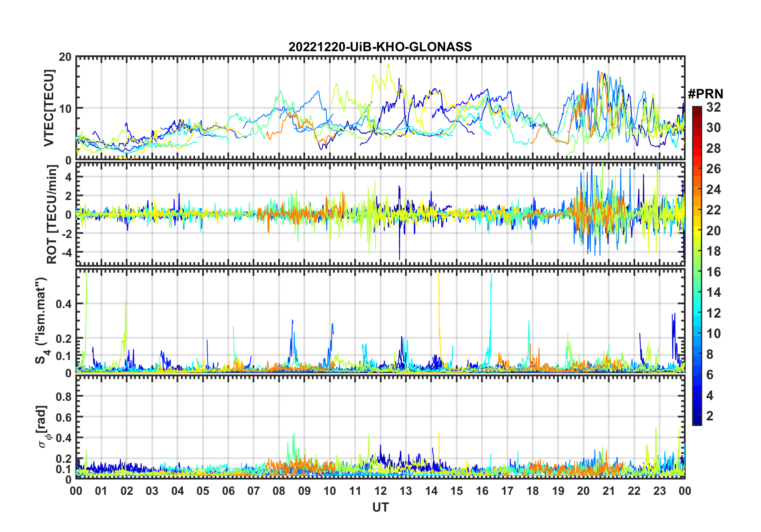The width and height of the screenshot is (761, 532).
Task: Click inside the ROT plot panel
Action: (380, 214)
